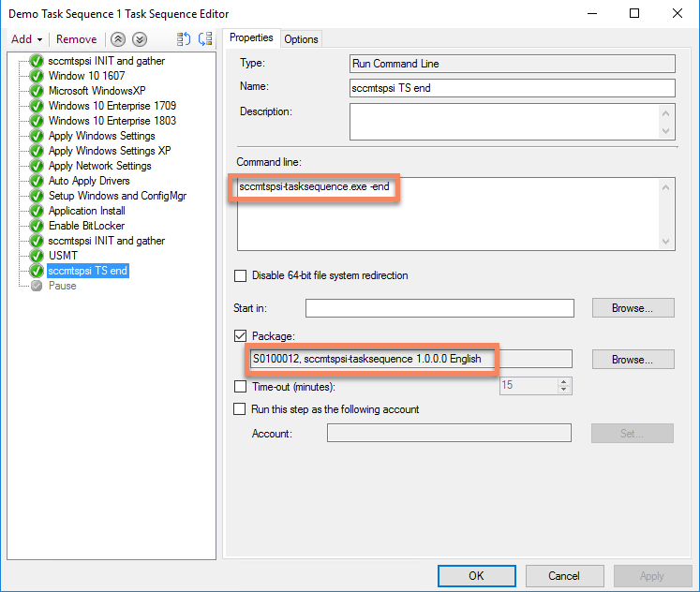The image size is (700, 592).
Task: Switch to the Options tab
Action: tap(301, 38)
